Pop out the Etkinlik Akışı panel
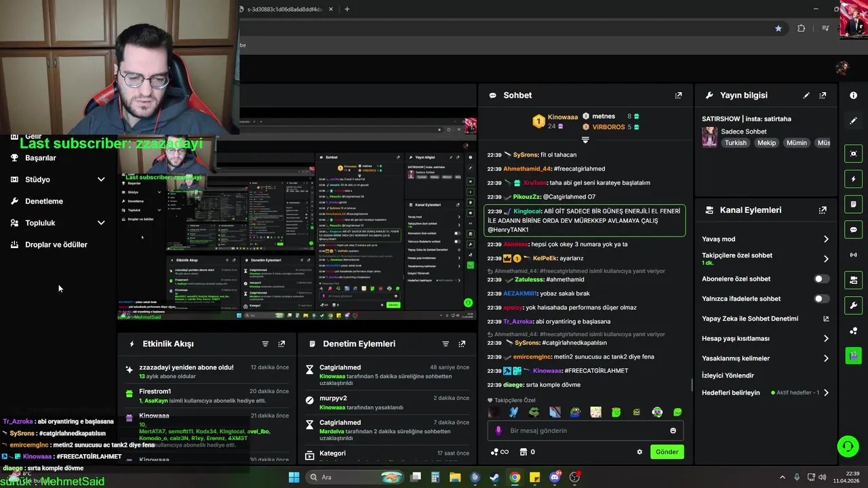This screenshot has height=488, width=868. 281,344
